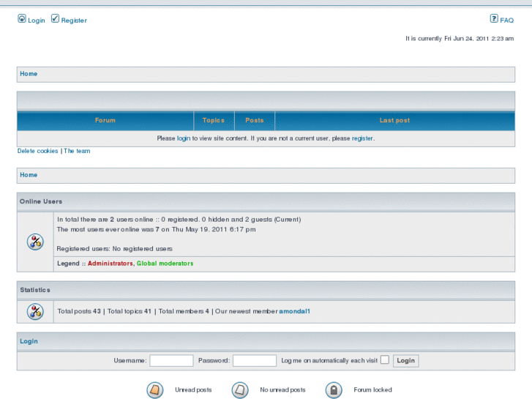View the Global moderators legend group
This screenshot has width=532, height=399.
(x=165, y=264)
